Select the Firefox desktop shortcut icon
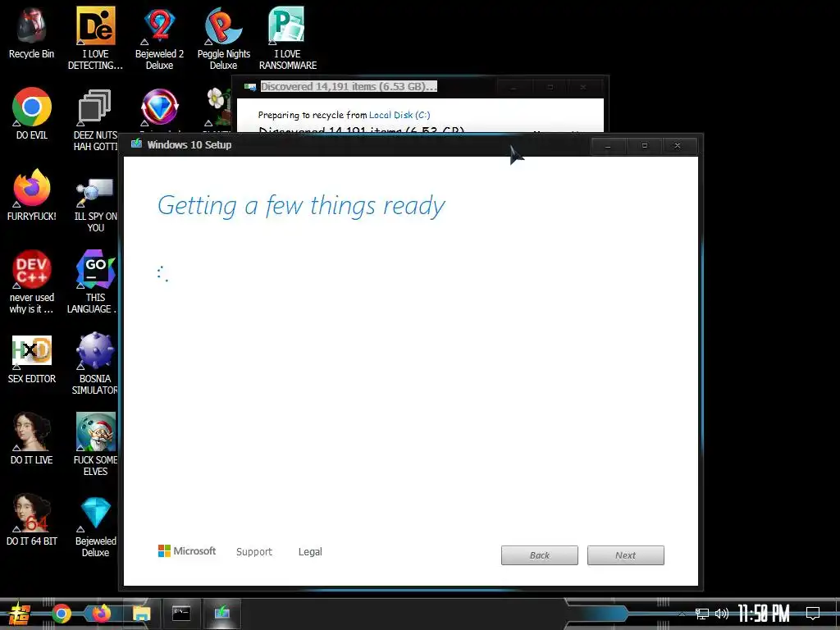The height and width of the screenshot is (630, 840). [x=32, y=194]
